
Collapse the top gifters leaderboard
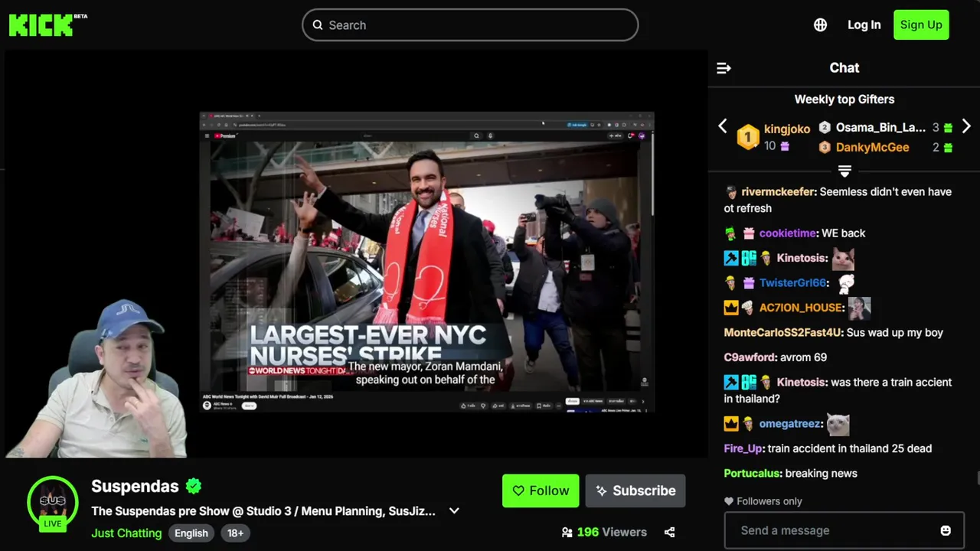coord(844,171)
